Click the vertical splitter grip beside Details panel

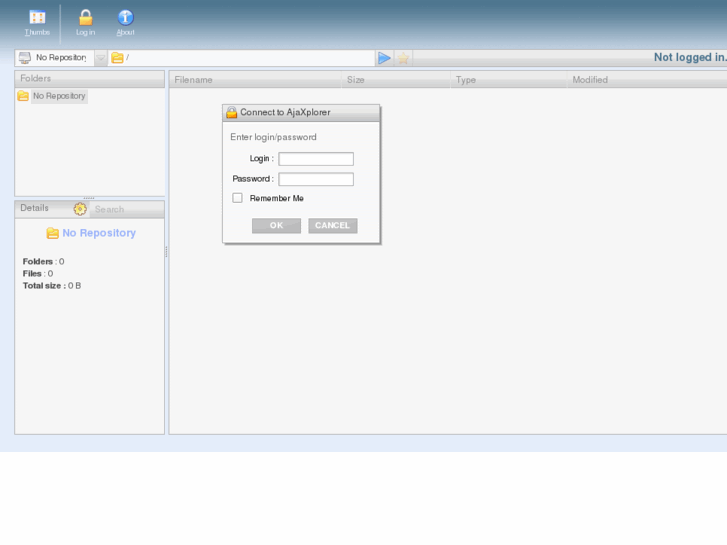tap(166, 251)
